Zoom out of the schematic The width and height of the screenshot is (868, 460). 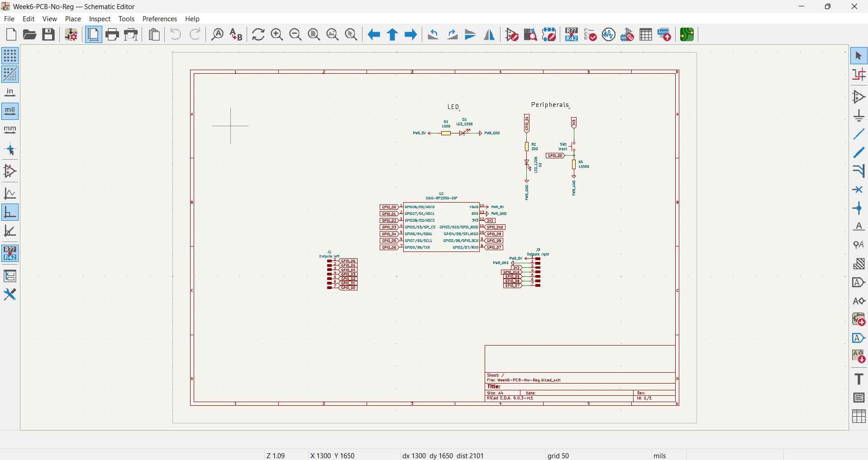pos(296,34)
